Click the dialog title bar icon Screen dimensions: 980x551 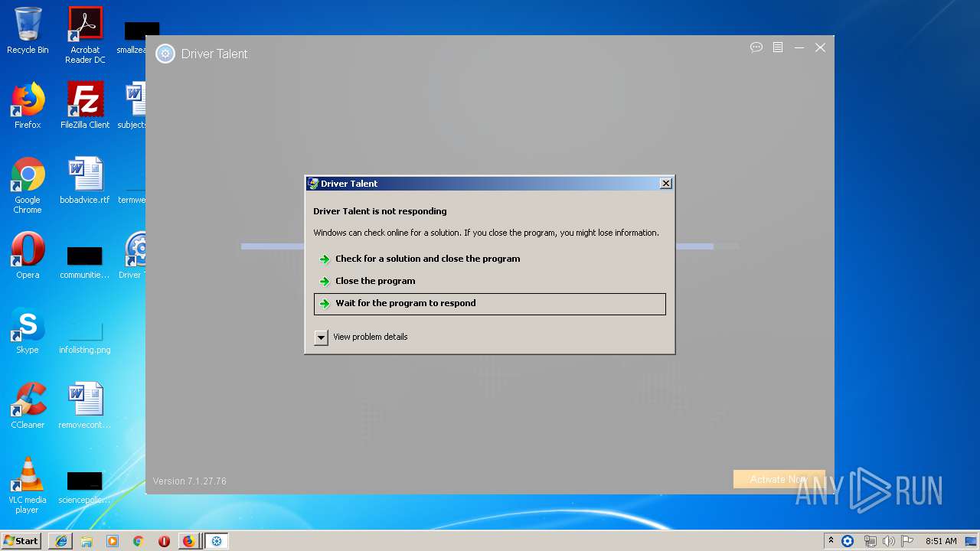[x=313, y=184]
